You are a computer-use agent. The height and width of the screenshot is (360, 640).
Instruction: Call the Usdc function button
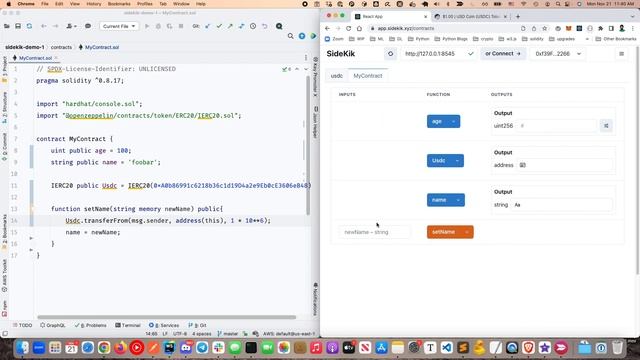[x=439, y=161]
